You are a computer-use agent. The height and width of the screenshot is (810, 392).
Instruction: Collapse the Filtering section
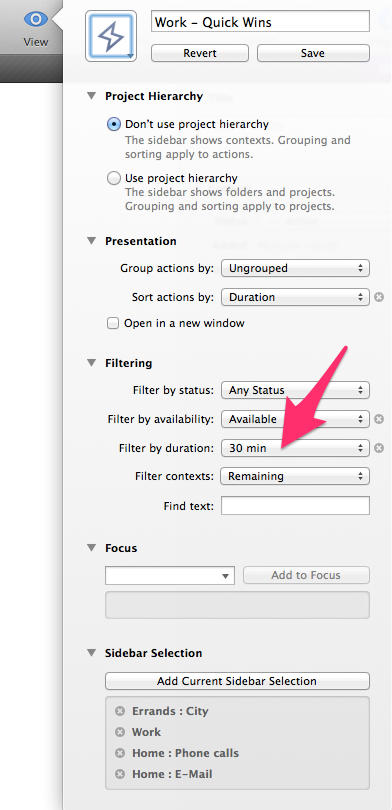tap(91, 363)
